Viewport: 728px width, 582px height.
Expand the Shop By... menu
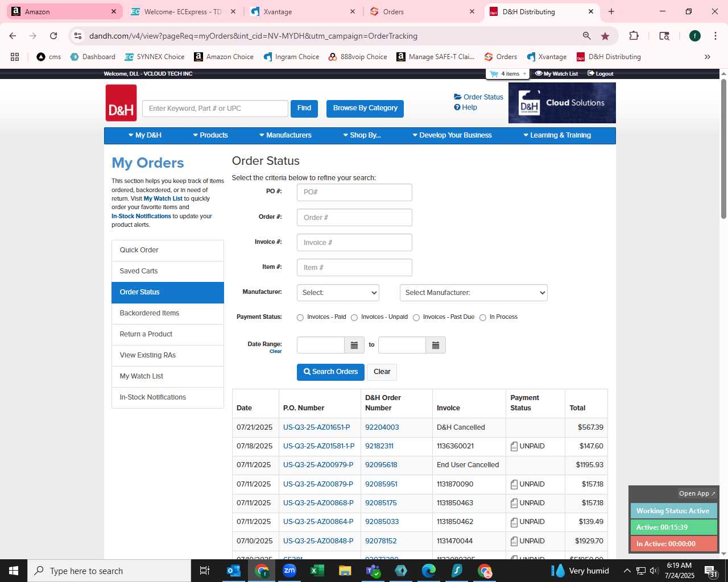click(x=362, y=135)
